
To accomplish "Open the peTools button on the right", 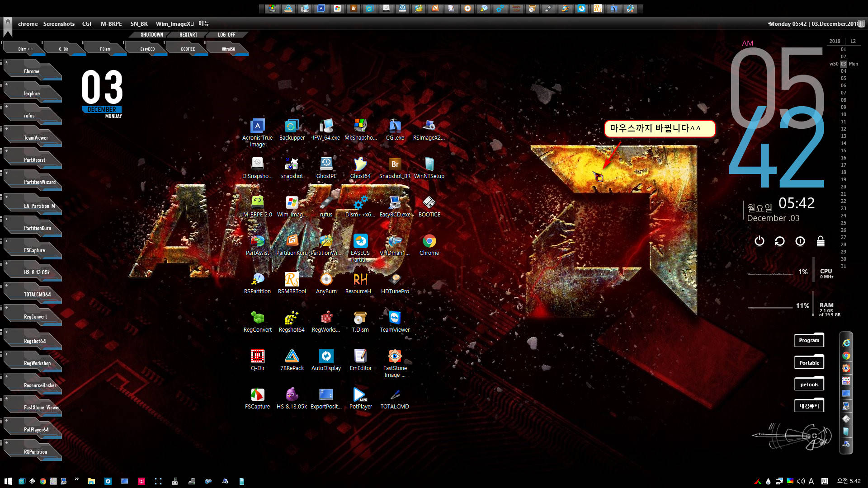I will tap(809, 385).
